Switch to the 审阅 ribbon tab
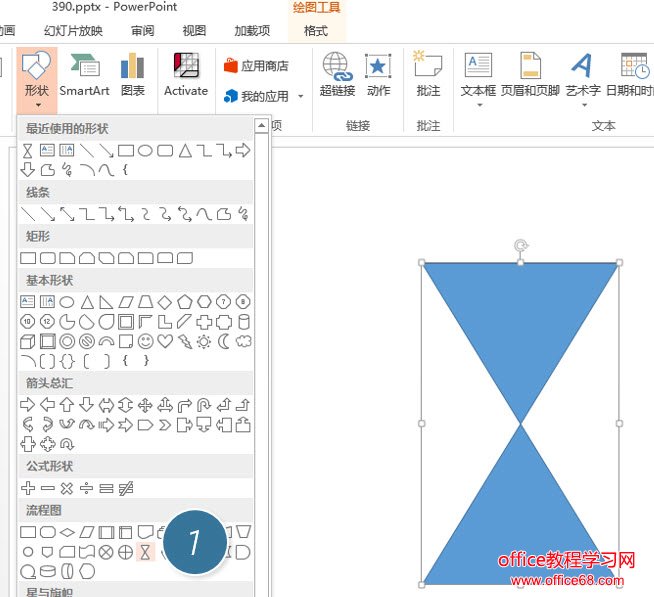 (x=142, y=31)
